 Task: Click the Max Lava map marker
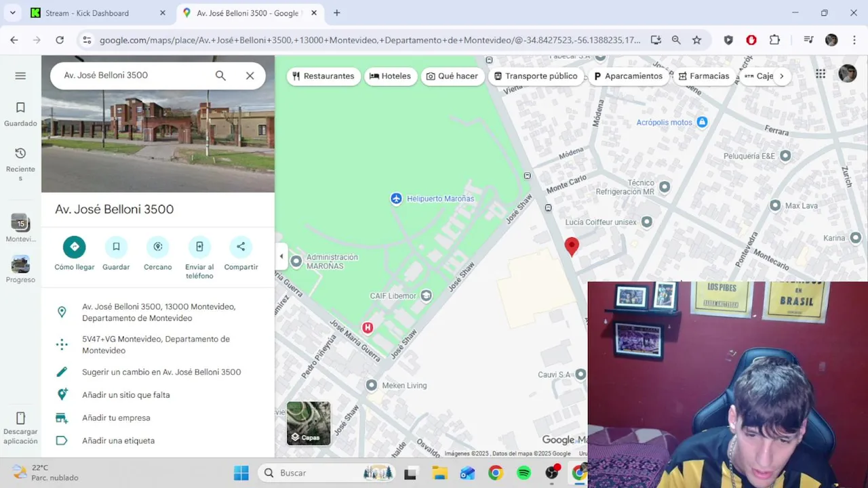click(775, 205)
